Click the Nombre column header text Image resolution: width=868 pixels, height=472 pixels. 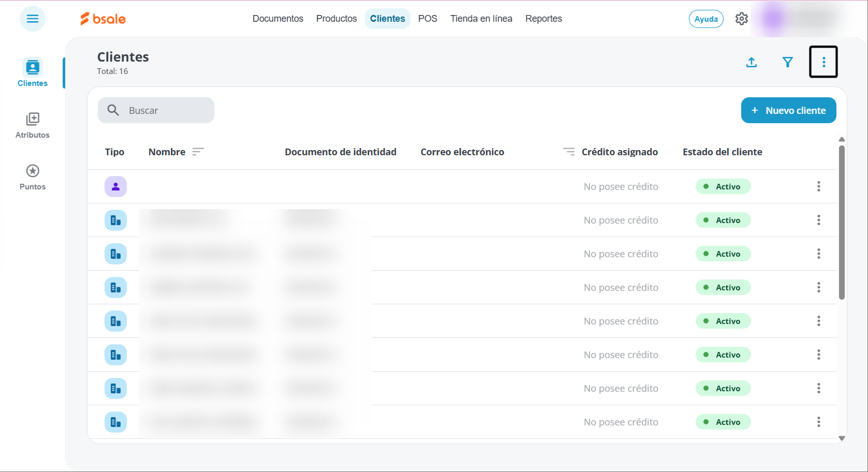(x=167, y=152)
